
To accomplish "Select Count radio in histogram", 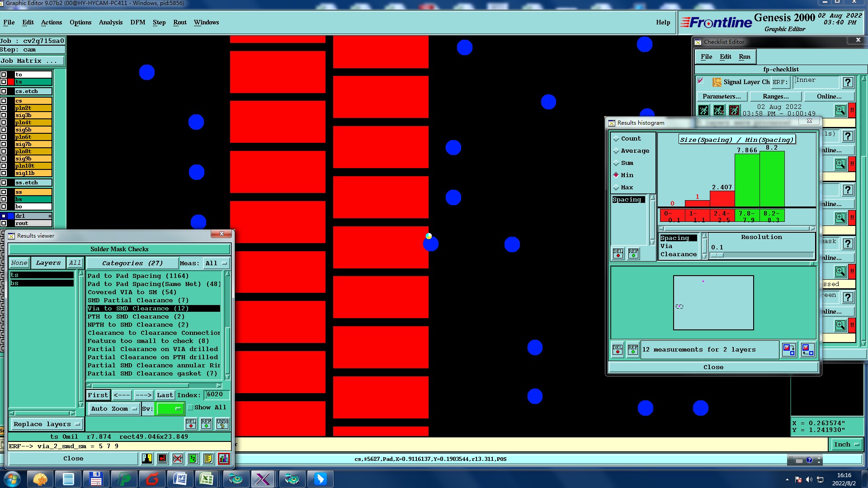I will click(x=627, y=139).
